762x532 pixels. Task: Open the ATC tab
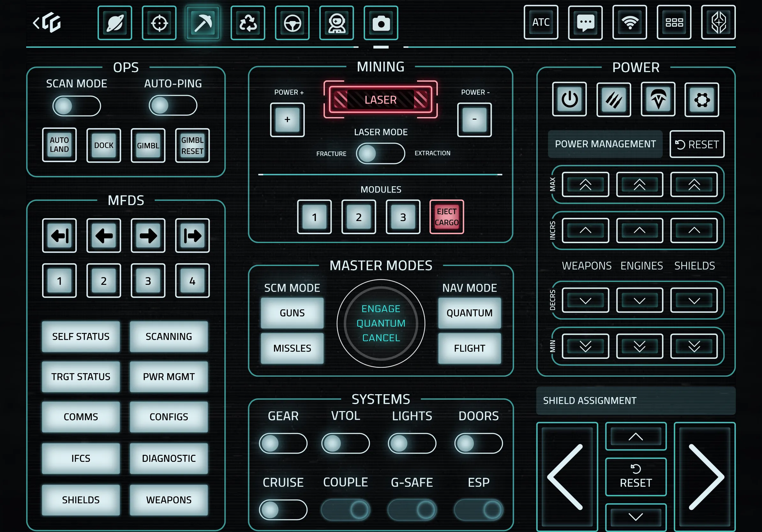[x=541, y=23]
